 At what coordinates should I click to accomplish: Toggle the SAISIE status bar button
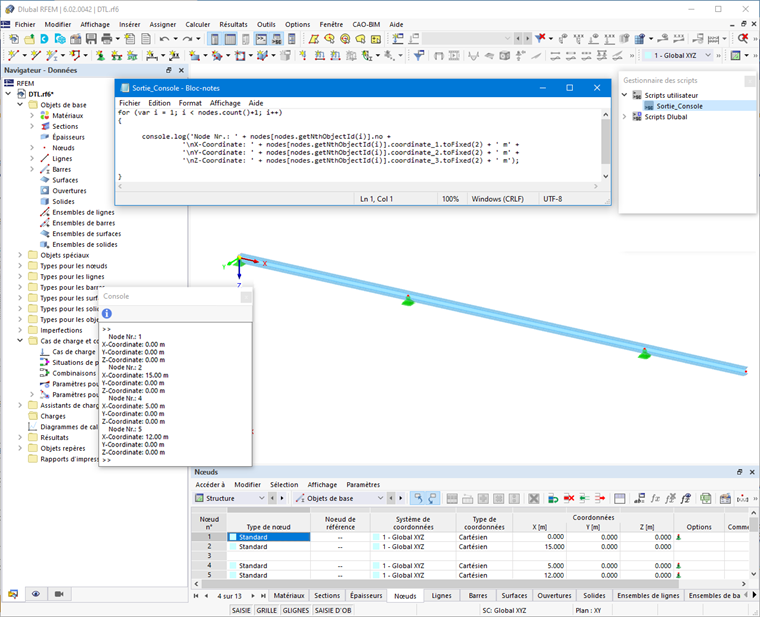241,610
